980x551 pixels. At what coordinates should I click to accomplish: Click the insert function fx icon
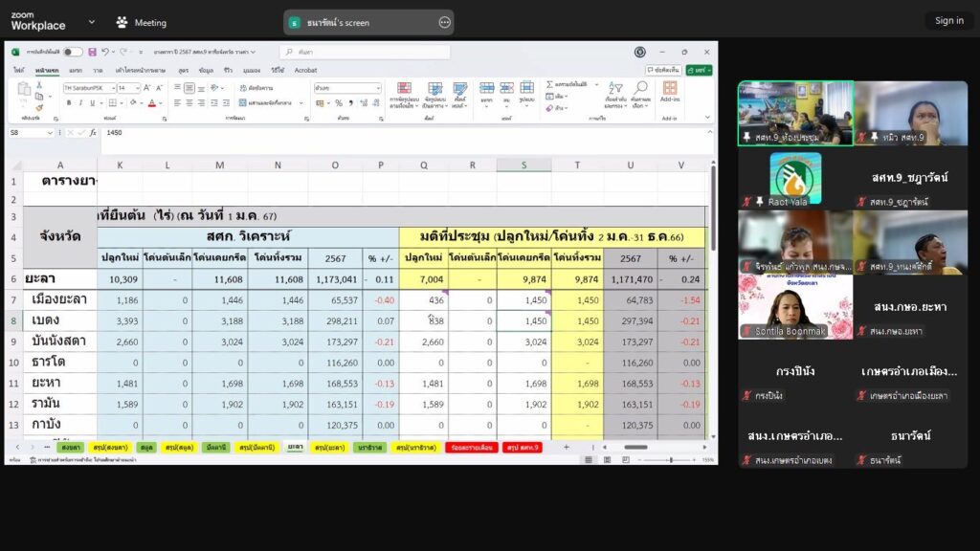[93, 133]
